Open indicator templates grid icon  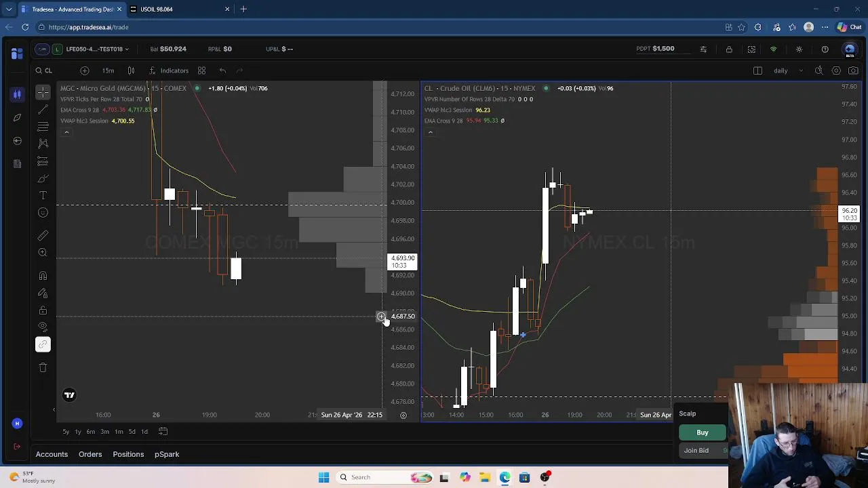click(201, 70)
